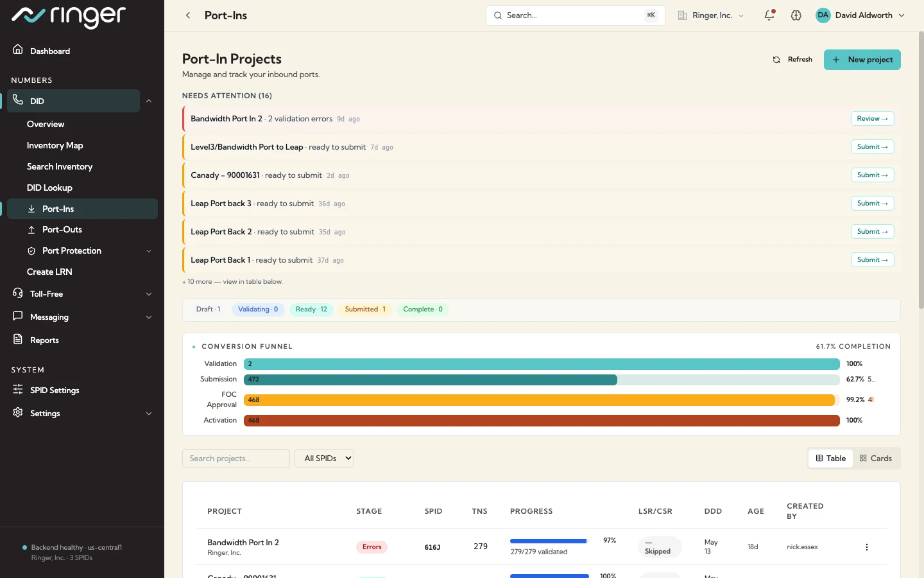This screenshot has width=924, height=578.
Task: Click the Ringer, Inc. building icon
Action: [x=683, y=15]
